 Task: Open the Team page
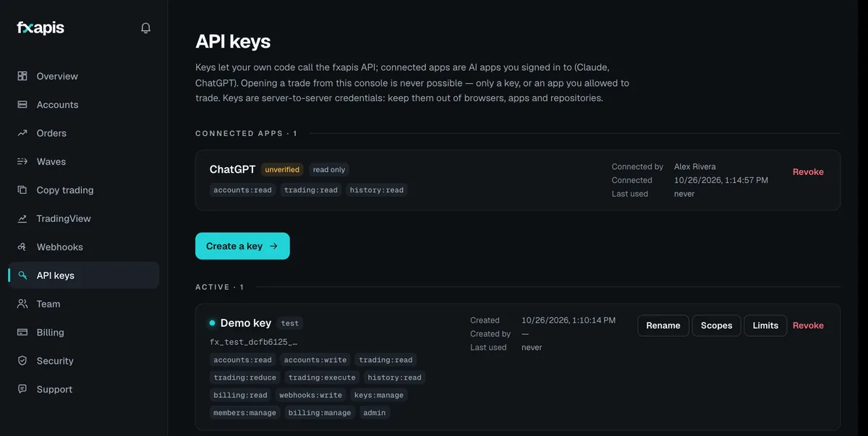(84, 304)
